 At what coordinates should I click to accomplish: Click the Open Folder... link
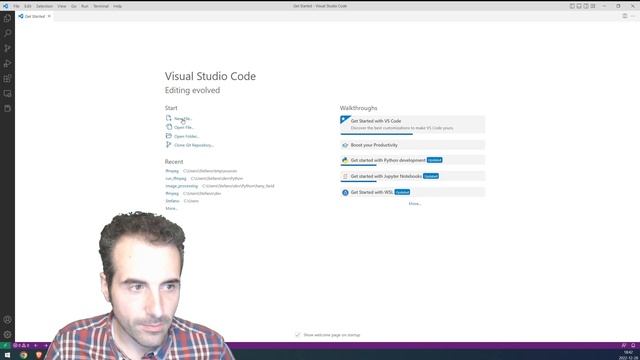coord(187,136)
